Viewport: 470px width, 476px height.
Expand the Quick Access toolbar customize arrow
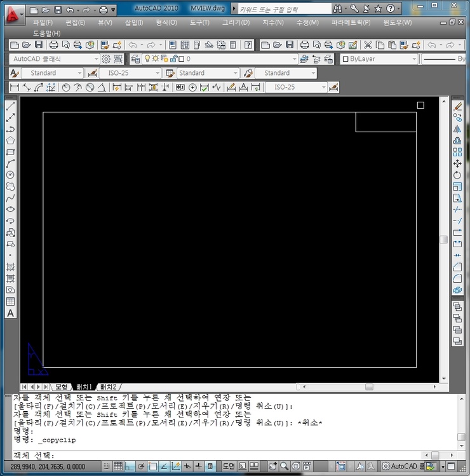(x=113, y=10)
